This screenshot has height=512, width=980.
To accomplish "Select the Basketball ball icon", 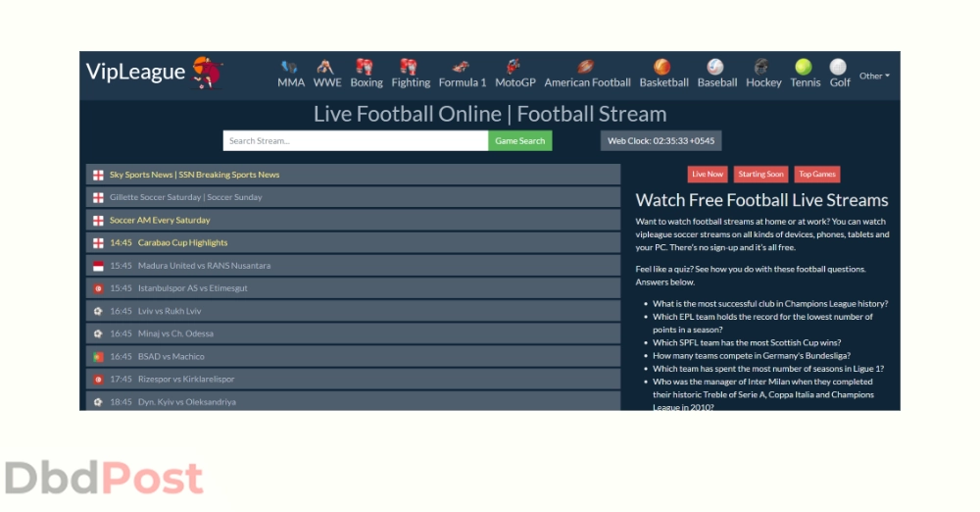I will point(661,67).
